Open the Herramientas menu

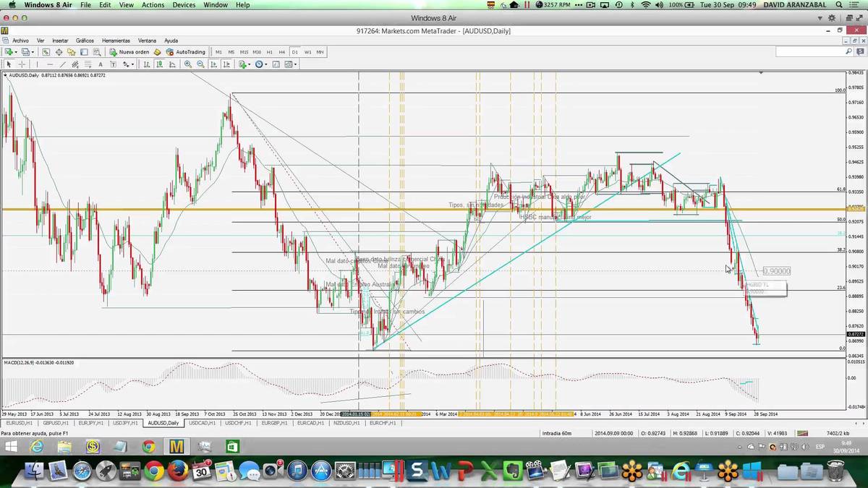click(x=116, y=40)
